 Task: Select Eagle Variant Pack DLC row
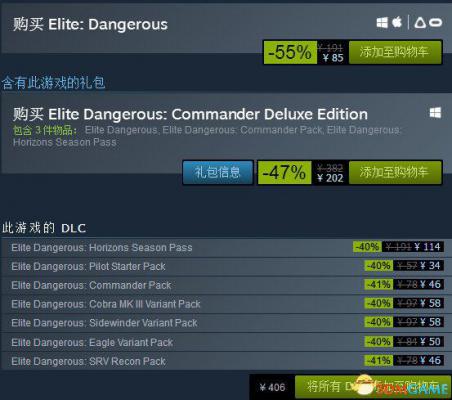(x=226, y=342)
